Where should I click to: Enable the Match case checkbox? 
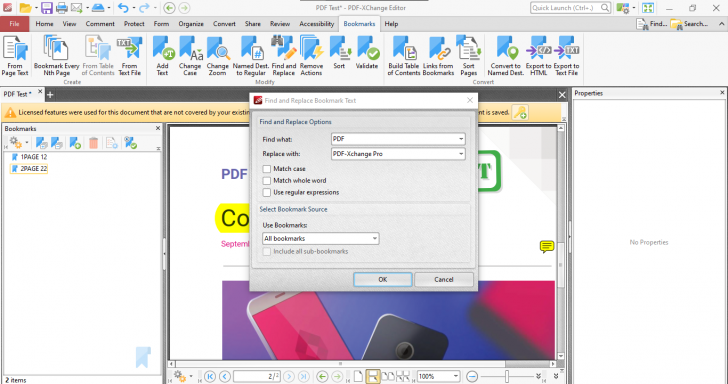click(266, 169)
